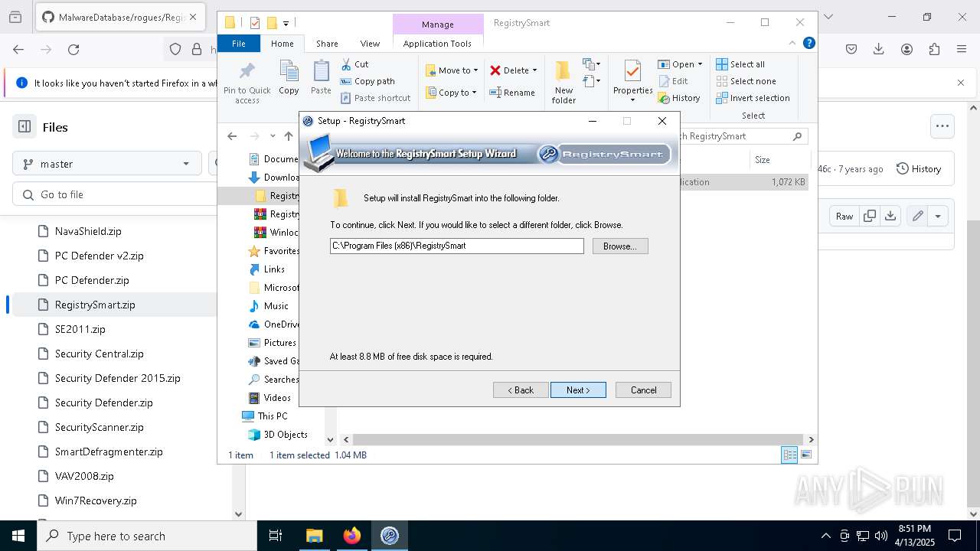Click Select none in ribbon
The height and width of the screenshot is (551, 980).
tap(746, 81)
